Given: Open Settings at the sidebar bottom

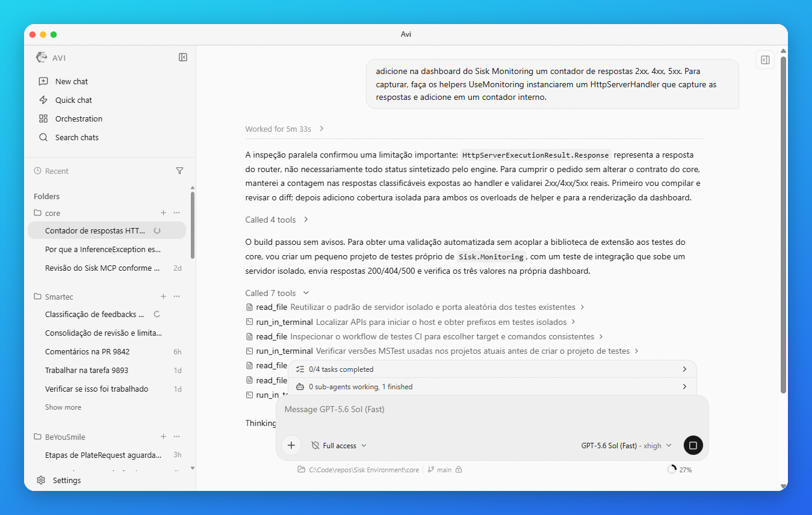Looking at the screenshot, I should 58,480.
